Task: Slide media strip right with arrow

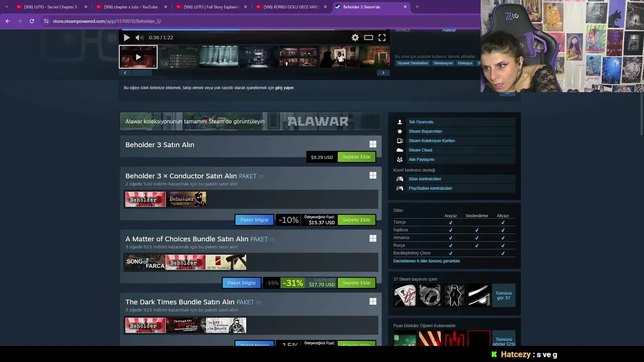Action: point(383,73)
